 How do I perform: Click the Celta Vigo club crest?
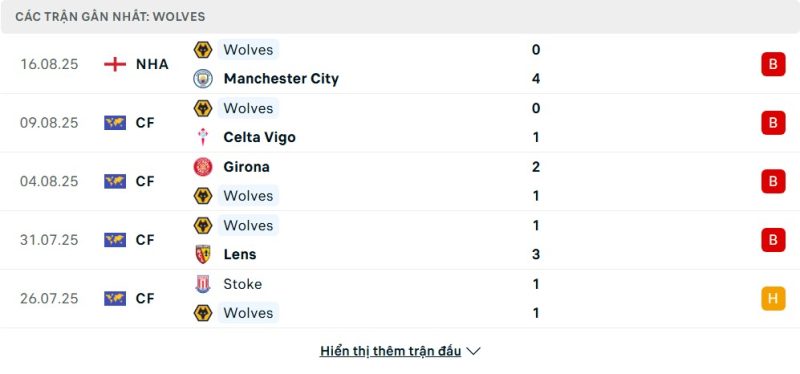203,137
